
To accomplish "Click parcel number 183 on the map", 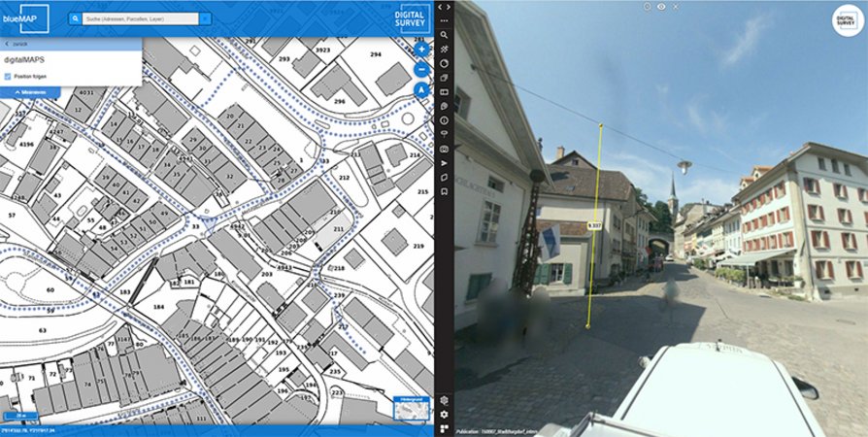I will pyautogui.click(x=125, y=292).
